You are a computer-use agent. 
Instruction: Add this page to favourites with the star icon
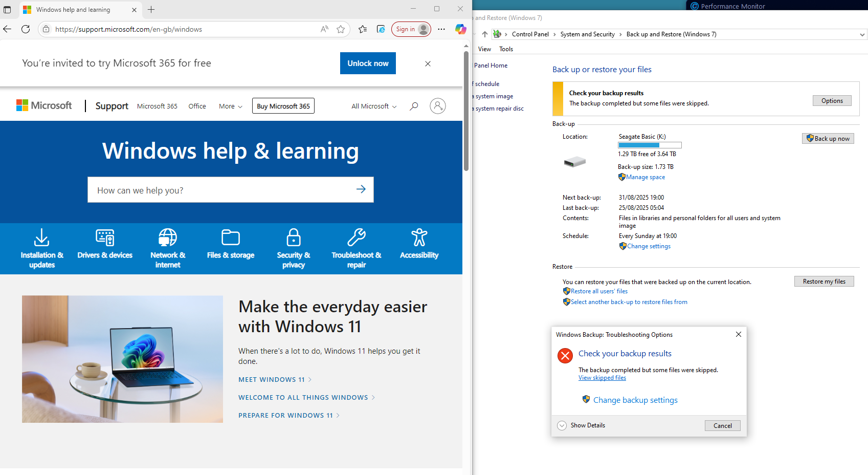click(341, 29)
